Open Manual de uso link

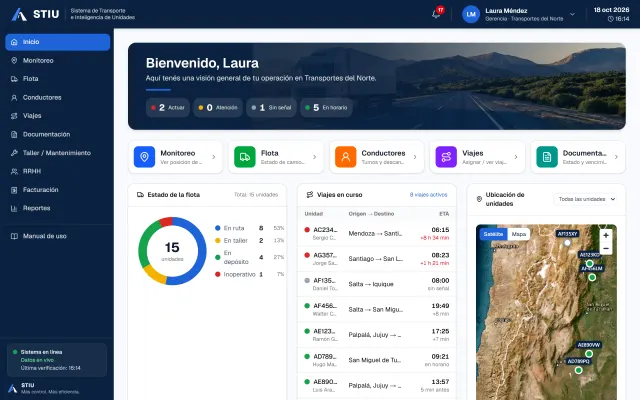pos(58,236)
